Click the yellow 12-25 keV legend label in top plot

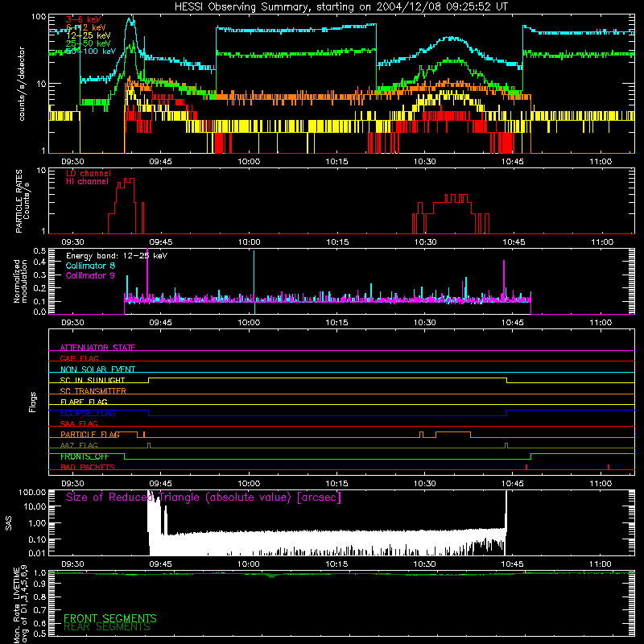(89, 35)
